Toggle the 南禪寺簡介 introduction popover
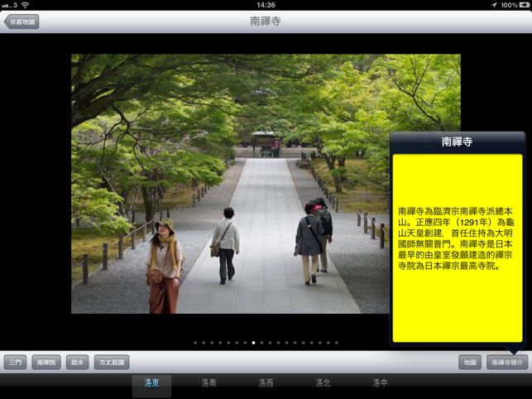This screenshot has height=399, width=532. (x=506, y=362)
